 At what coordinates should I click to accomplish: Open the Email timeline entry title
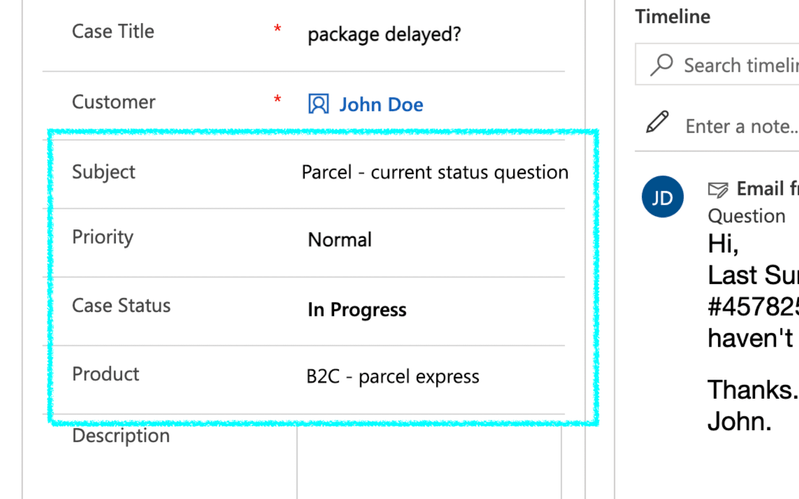(766, 189)
